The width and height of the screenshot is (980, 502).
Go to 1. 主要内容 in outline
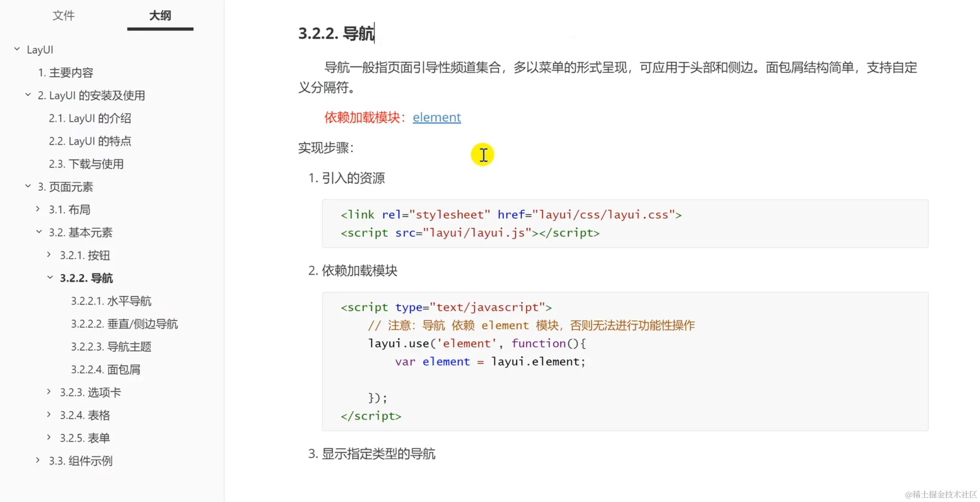click(x=66, y=72)
